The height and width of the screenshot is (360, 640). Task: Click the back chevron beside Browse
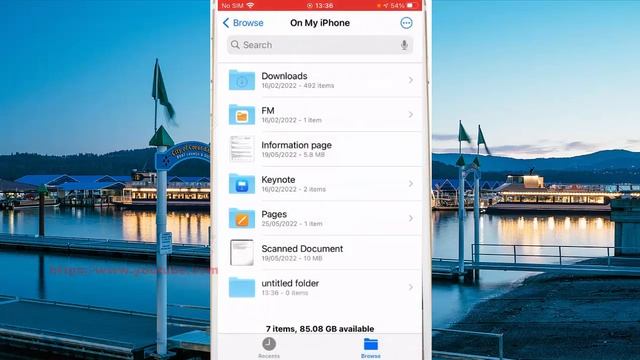pos(226,23)
